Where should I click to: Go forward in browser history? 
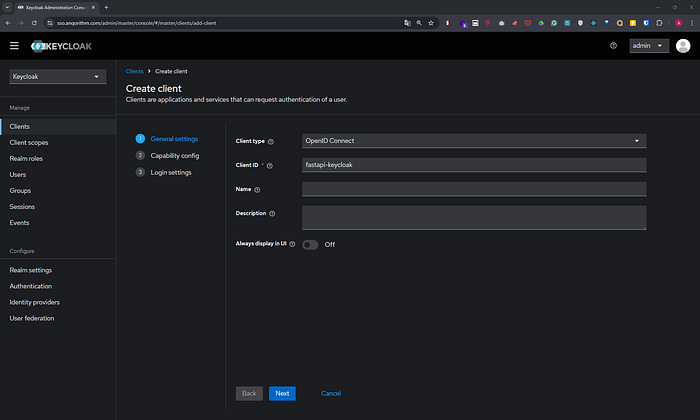(x=21, y=23)
